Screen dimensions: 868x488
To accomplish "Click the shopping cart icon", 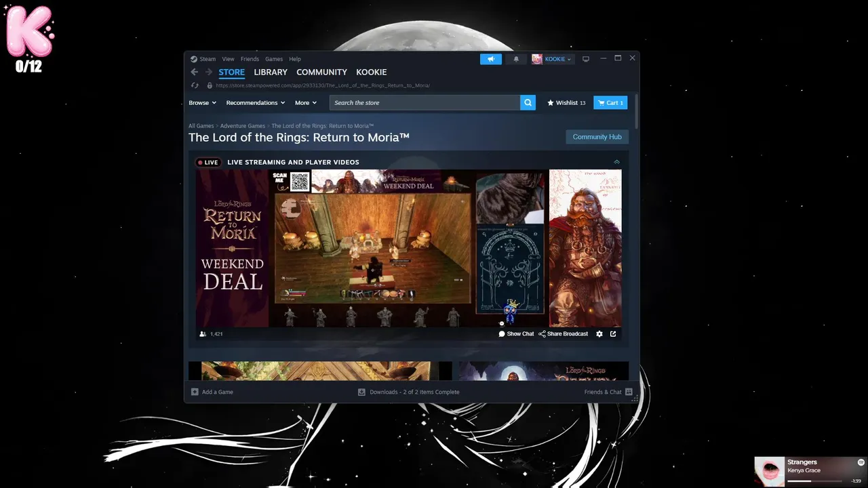I will tap(601, 103).
